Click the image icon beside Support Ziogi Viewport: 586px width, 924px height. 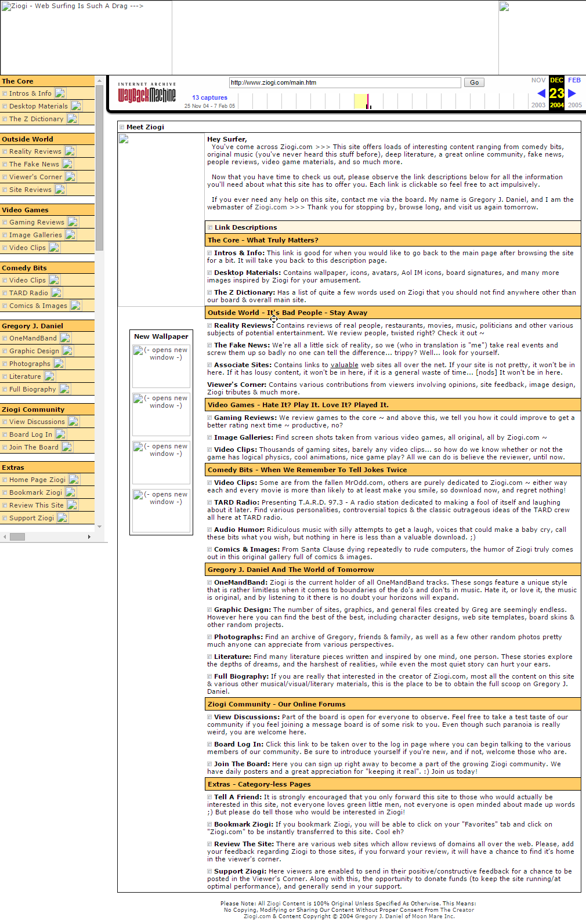(63, 518)
